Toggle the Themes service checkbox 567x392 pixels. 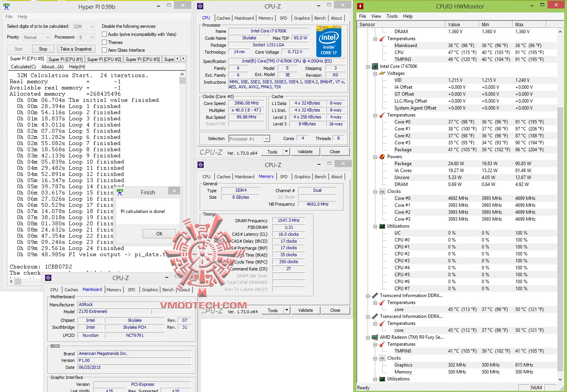point(104,42)
